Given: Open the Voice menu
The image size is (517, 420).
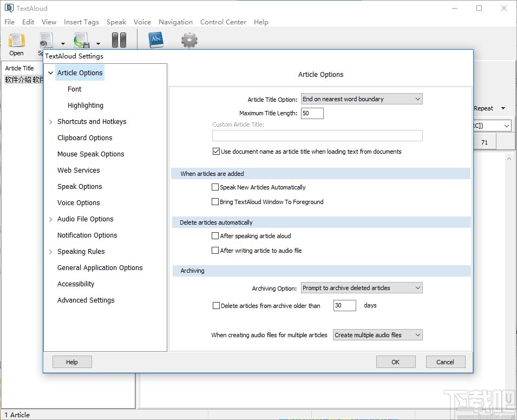Looking at the screenshot, I should (142, 22).
